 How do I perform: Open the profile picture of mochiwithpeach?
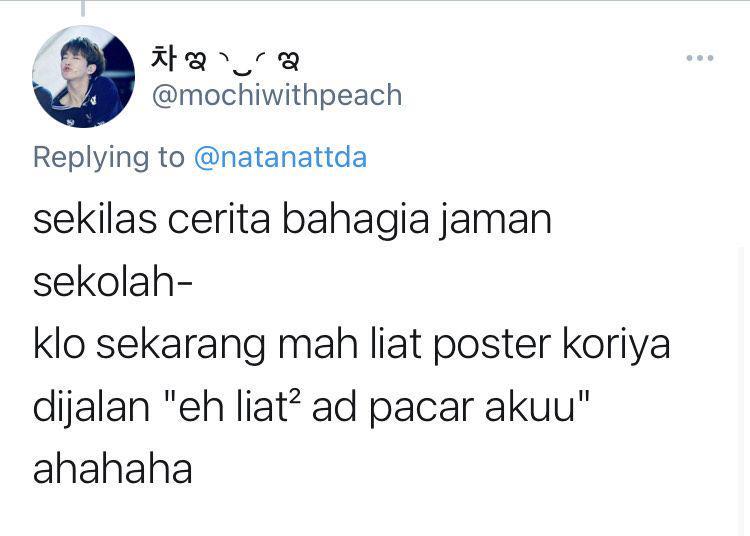click(x=84, y=77)
